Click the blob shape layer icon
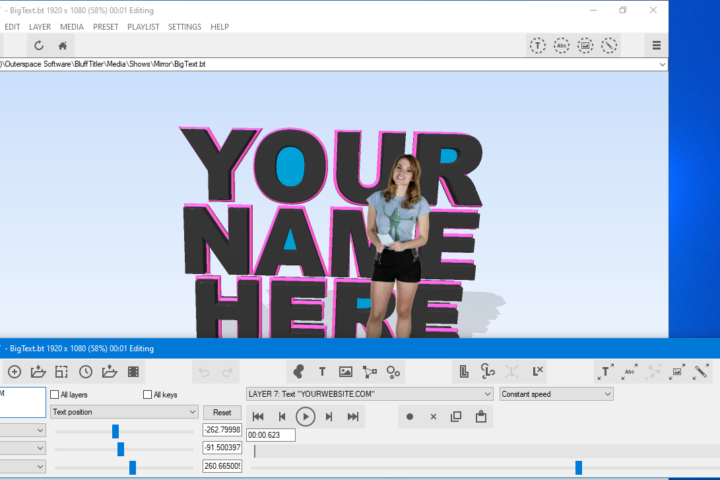The image size is (720, 480). point(298,372)
